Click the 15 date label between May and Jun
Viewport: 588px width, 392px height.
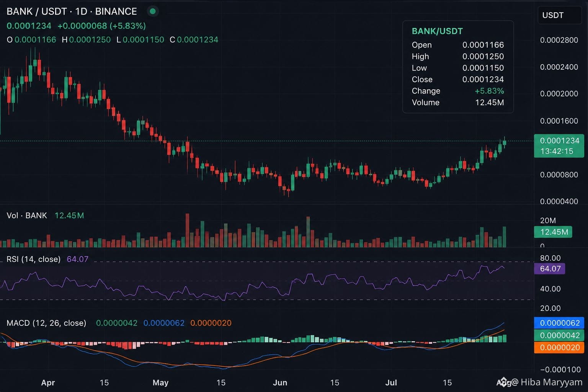pos(221,383)
